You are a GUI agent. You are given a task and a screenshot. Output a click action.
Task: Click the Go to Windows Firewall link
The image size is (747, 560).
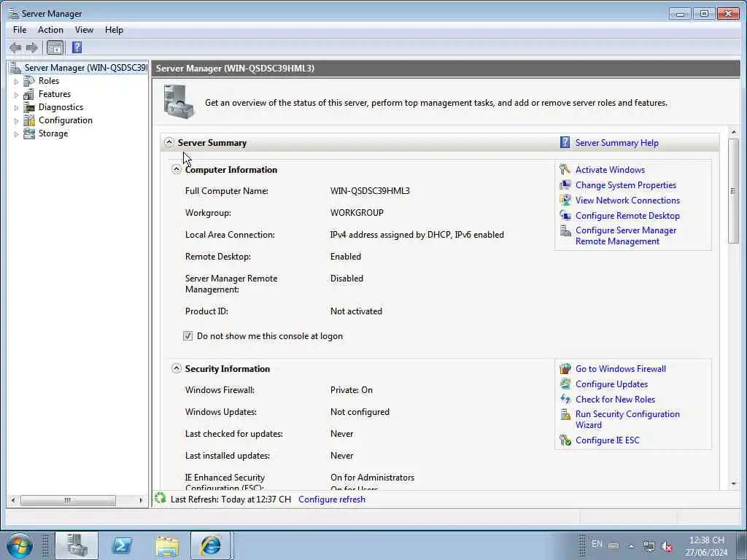[x=620, y=368]
